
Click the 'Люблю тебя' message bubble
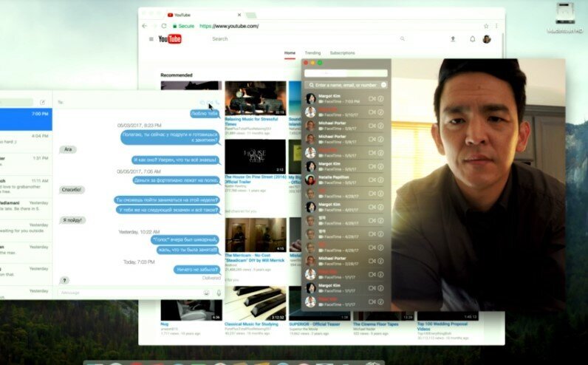pos(205,114)
